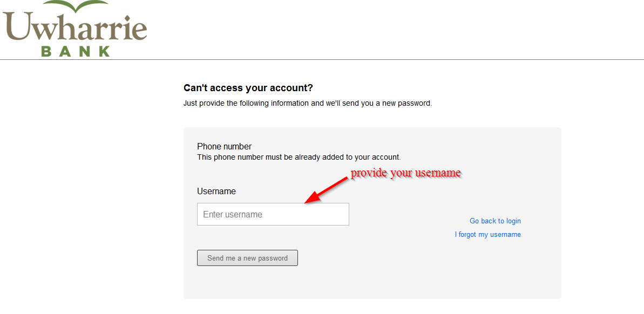644x314 pixels.
Task: Click the 'This phone number must be already added' note
Action: [x=299, y=158]
